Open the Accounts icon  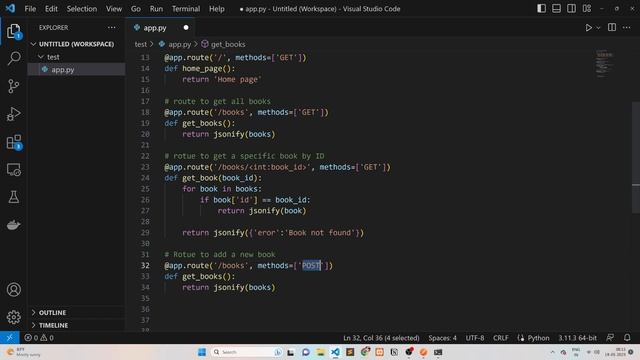13,289
